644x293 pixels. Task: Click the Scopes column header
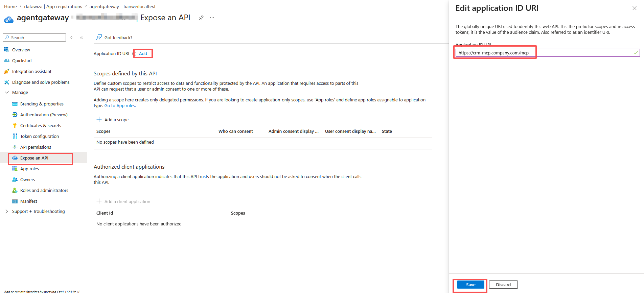click(103, 131)
